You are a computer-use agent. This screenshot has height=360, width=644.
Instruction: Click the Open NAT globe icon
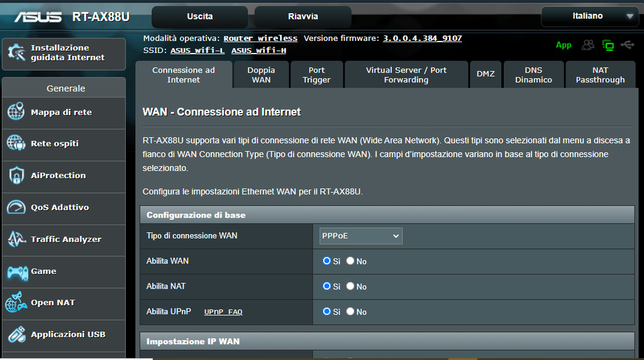[16, 302]
